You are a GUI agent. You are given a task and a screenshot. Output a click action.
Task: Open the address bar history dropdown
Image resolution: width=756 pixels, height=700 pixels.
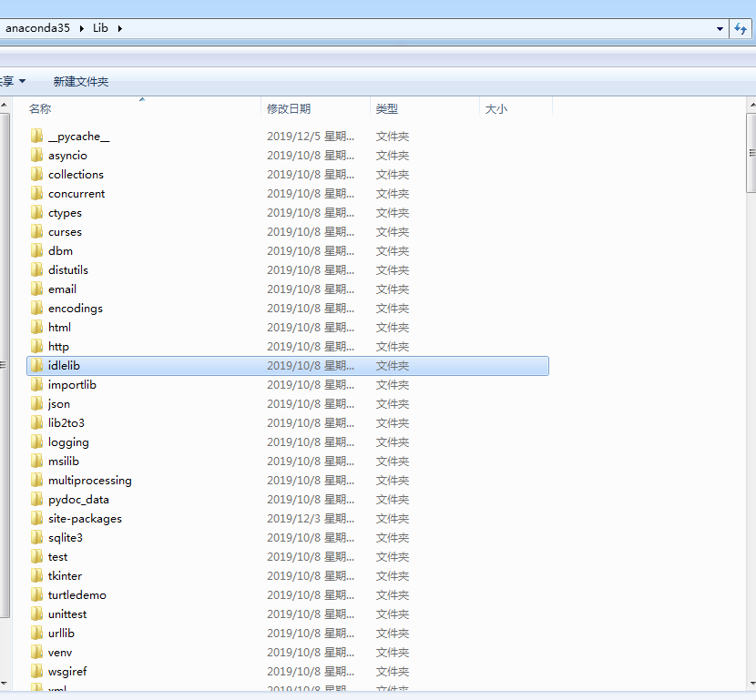click(x=720, y=29)
